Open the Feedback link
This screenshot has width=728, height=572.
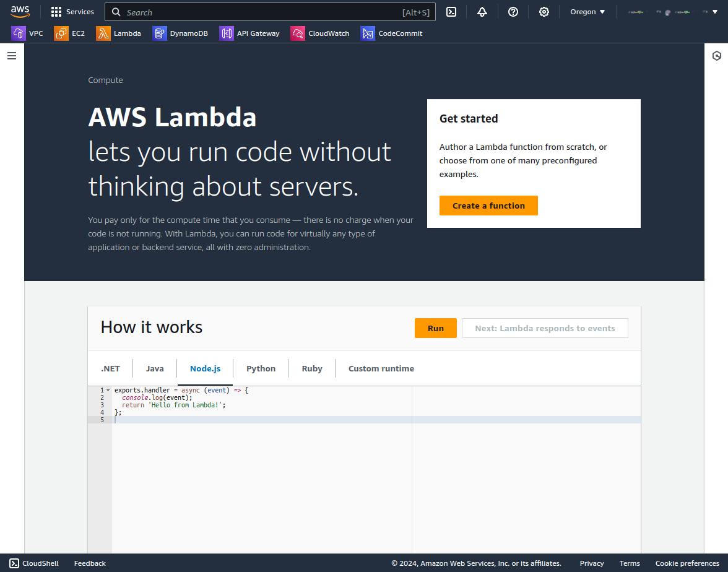pos(90,563)
